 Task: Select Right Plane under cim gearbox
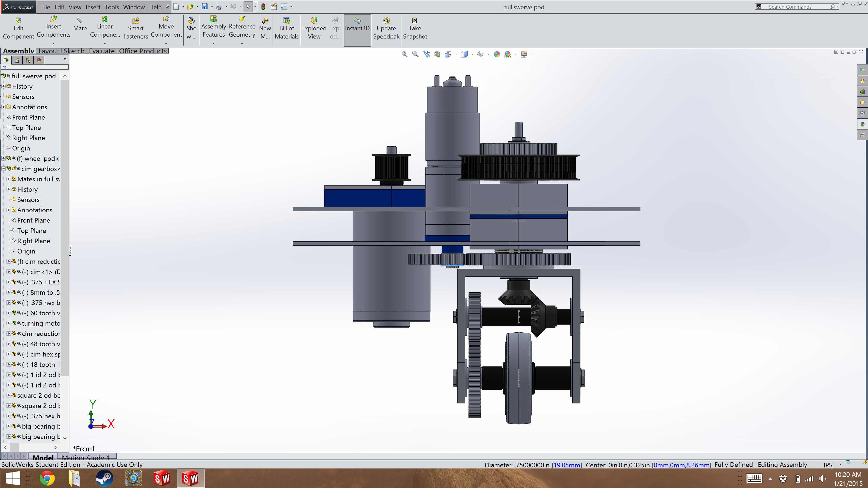(x=33, y=241)
